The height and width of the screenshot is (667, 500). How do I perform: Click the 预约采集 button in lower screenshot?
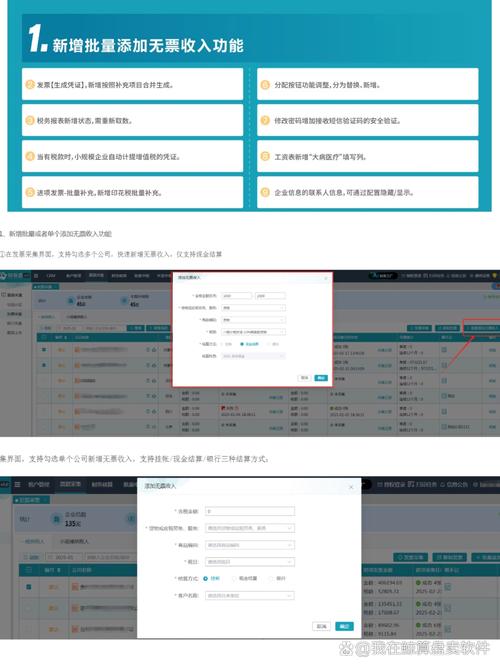[411, 557]
